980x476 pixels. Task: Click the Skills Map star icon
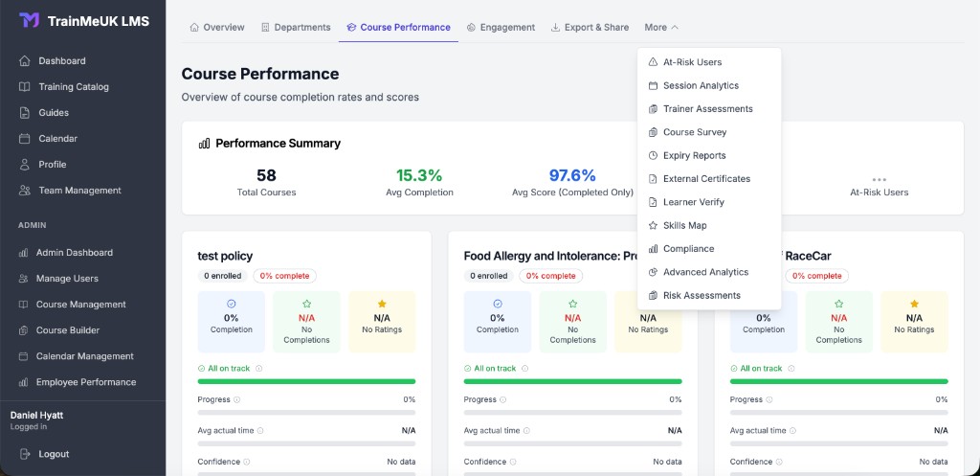(x=653, y=225)
